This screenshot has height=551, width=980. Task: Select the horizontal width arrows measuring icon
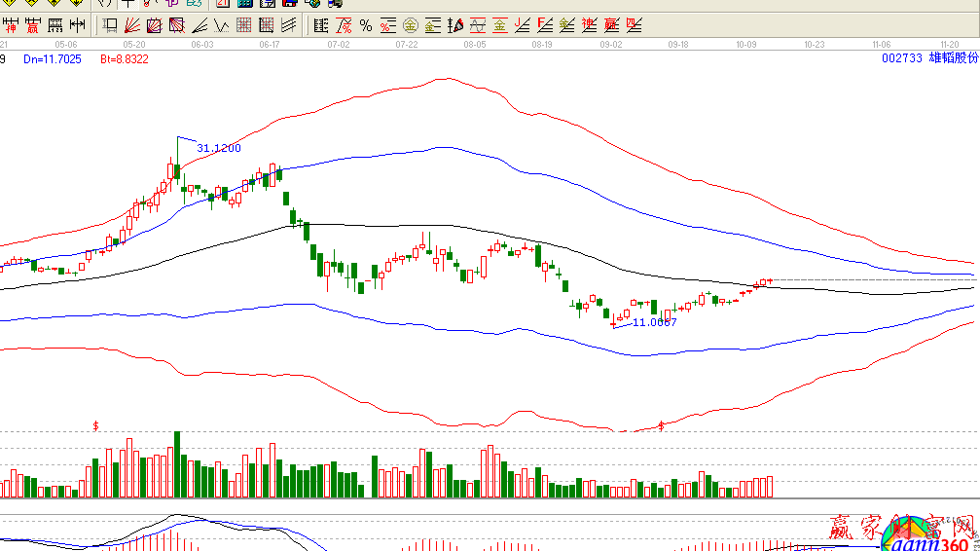(x=79, y=25)
